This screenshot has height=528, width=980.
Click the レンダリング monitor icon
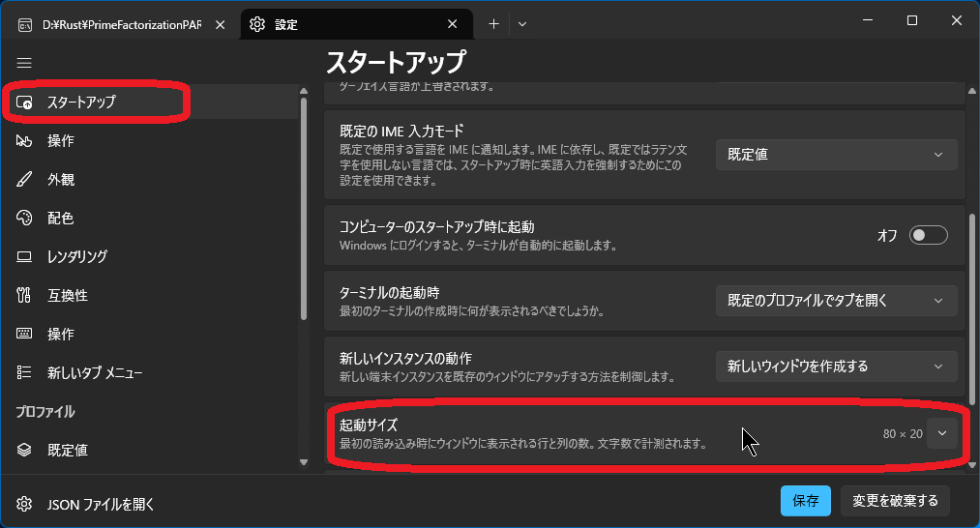click(x=25, y=257)
